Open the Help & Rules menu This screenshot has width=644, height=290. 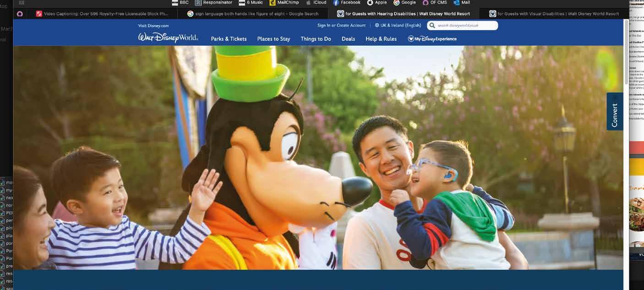coord(381,39)
